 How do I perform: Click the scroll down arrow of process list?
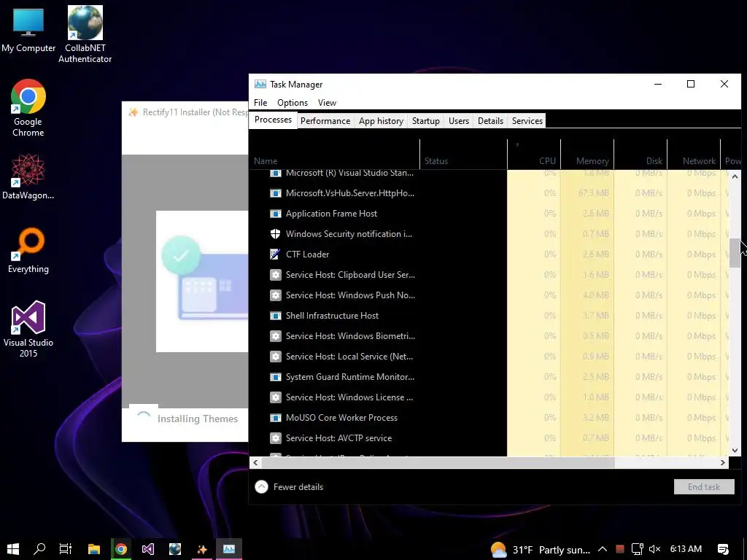tap(735, 450)
